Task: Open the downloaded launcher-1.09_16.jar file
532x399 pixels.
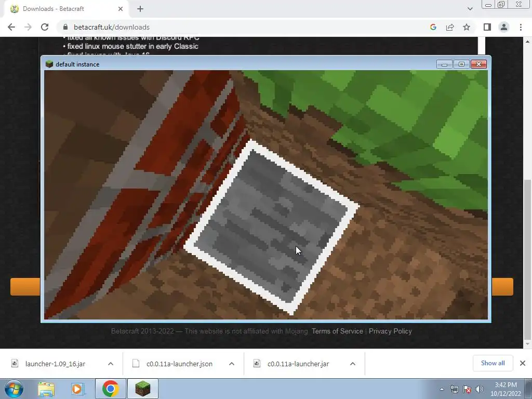Action: click(55, 364)
